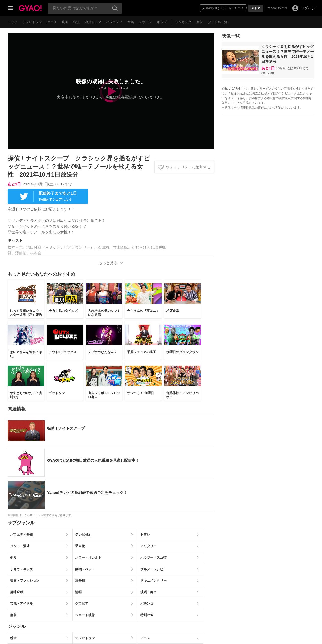The width and height of the screenshot is (322, 644).
Task: Open the ショート映像 subgenre row
Action: (x=105, y=615)
